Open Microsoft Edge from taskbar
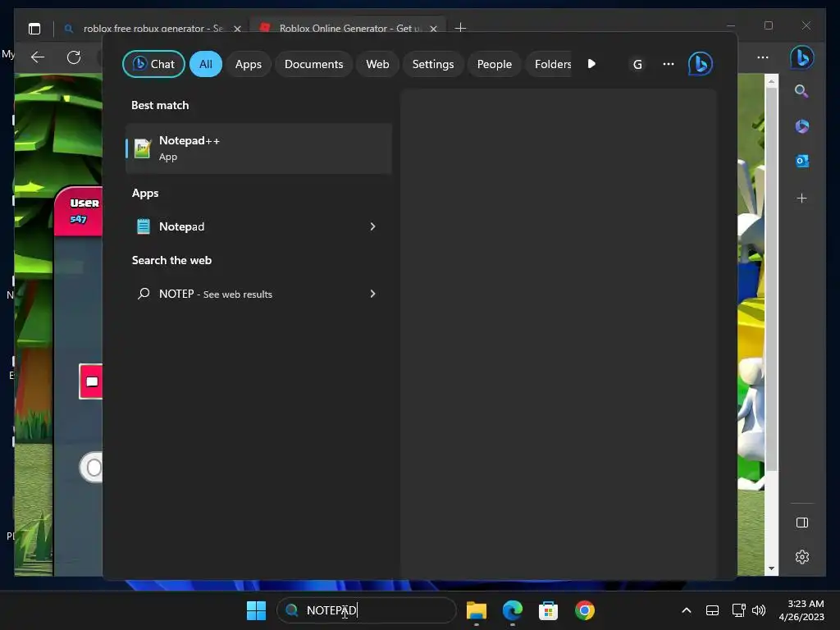Image resolution: width=840 pixels, height=630 pixels. click(512, 610)
